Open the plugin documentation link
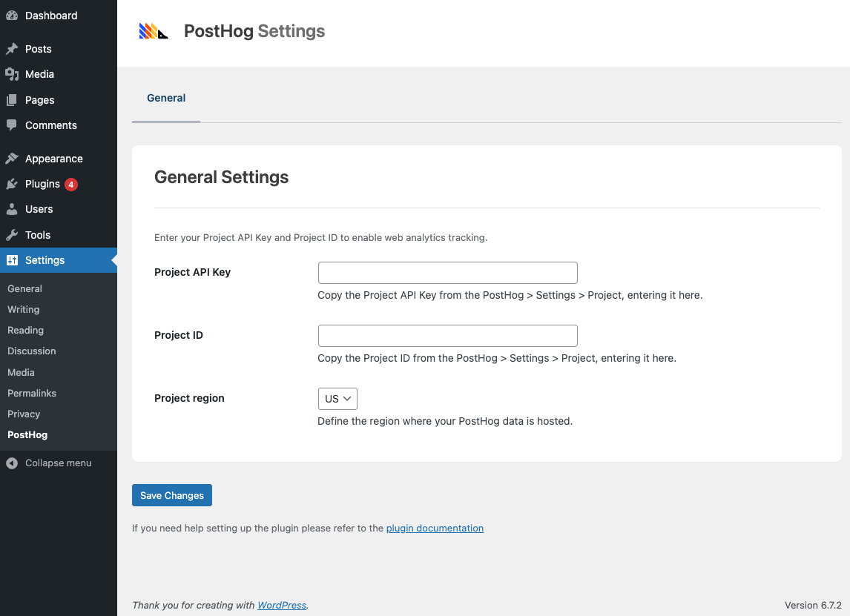The width and height of the screenshot is (850, 616). click(435, 529)
